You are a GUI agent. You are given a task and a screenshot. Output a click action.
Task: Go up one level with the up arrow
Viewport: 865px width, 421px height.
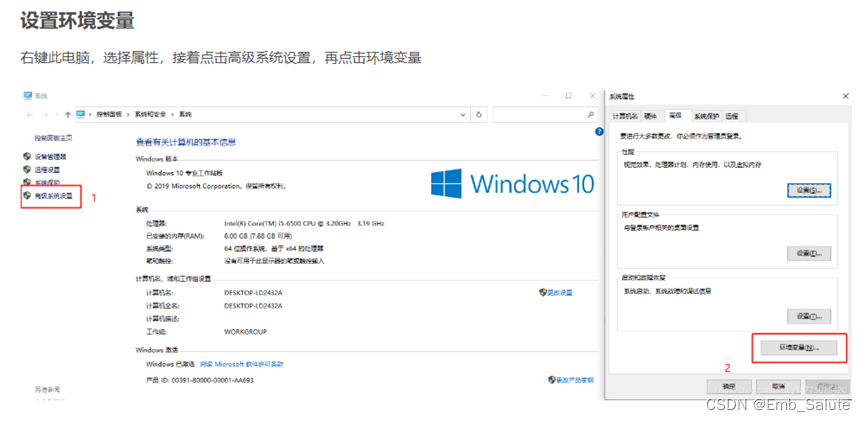click(68, 115)
